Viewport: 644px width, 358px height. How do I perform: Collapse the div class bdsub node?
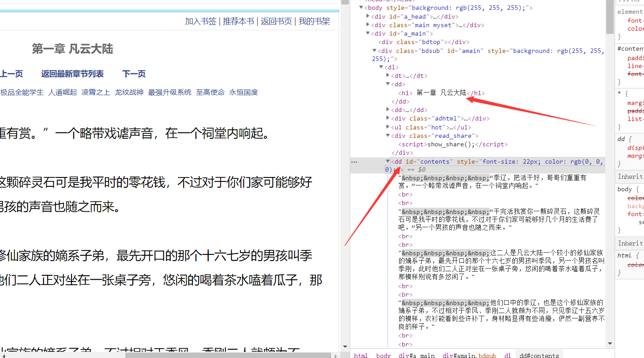coord(375,51)
